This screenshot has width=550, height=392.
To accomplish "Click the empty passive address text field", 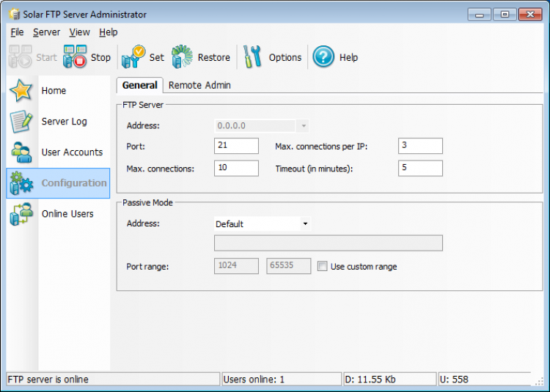I will click(x=329, y=243).
